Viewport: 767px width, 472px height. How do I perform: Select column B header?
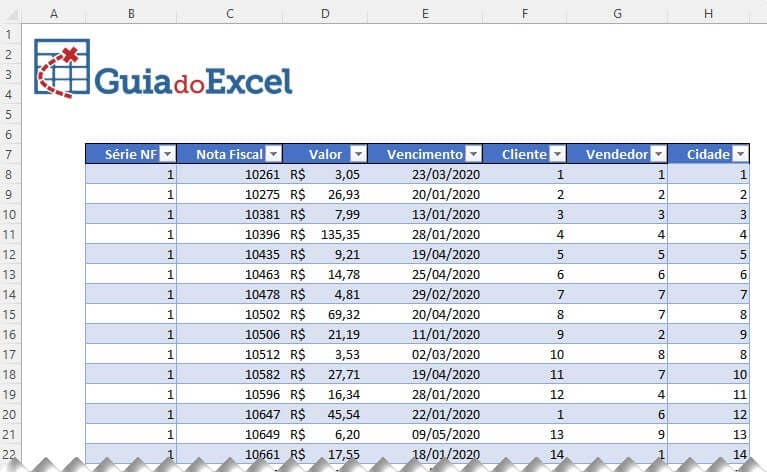click(131, 14)
